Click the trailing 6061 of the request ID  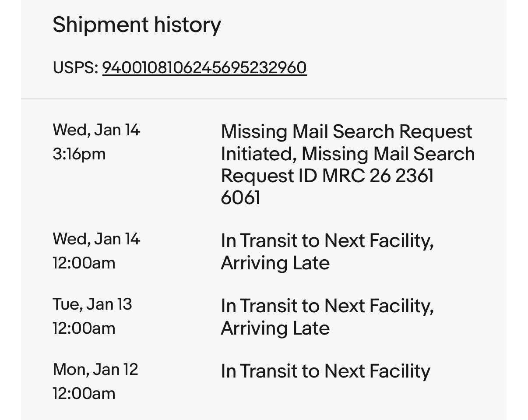click(x=240, y=198)
